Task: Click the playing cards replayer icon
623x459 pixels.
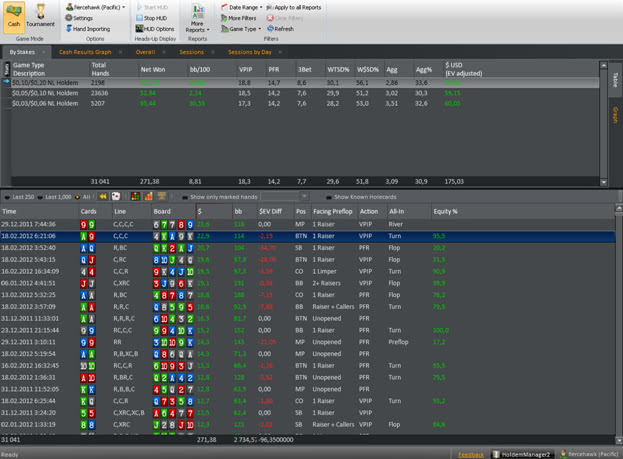Action: click(x=116, y=196)
